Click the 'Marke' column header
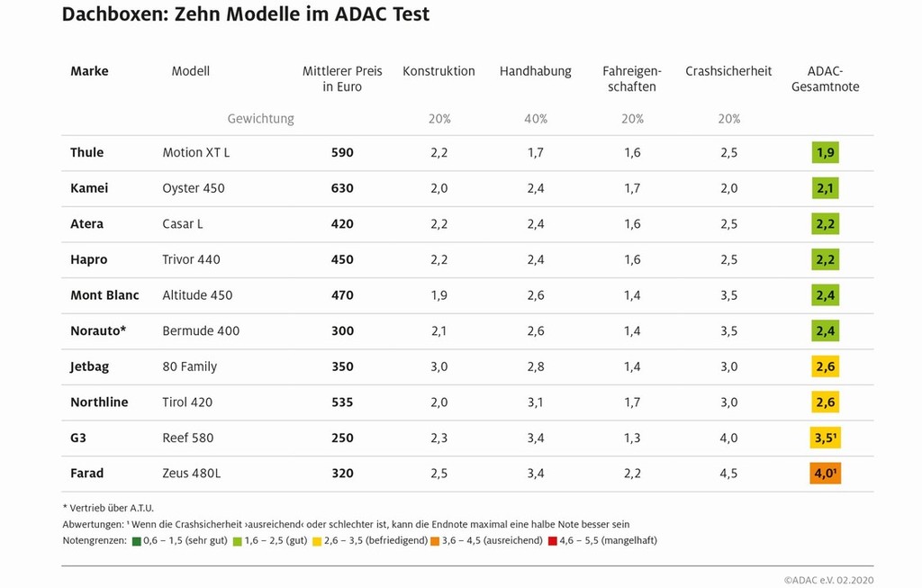922x588 pixels. coord(89,71)
